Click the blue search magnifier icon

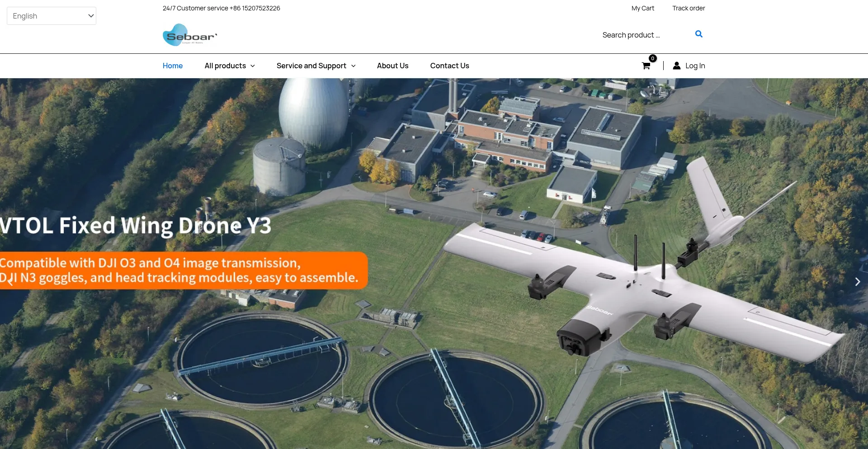pyautogui.click(x=698, y=34)
